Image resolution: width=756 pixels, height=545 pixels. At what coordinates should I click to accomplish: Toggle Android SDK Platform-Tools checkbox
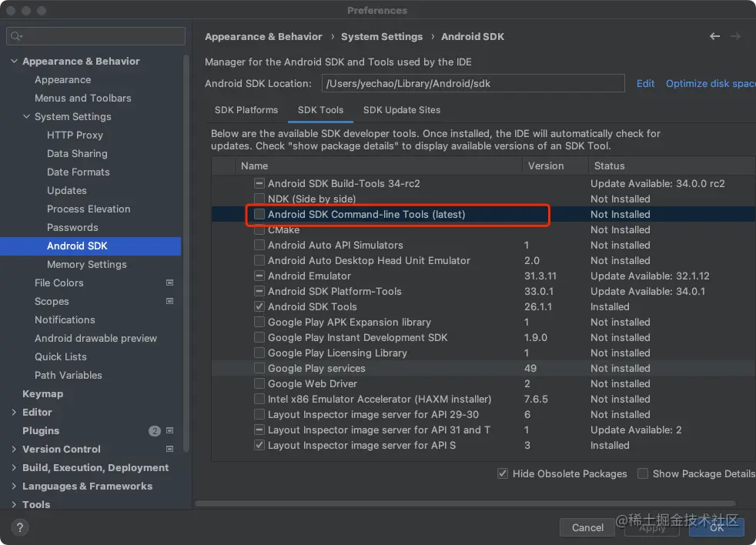[x=259, y=291]
